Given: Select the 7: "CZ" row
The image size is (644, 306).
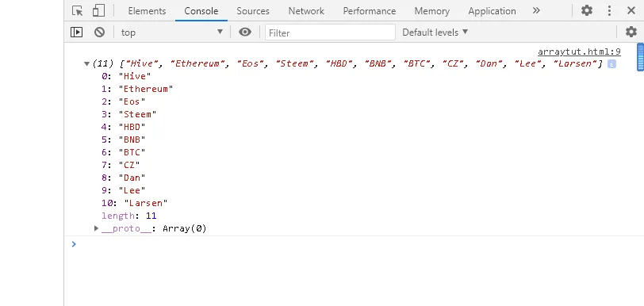Looking at the screenshot, I should click(121, 166).
